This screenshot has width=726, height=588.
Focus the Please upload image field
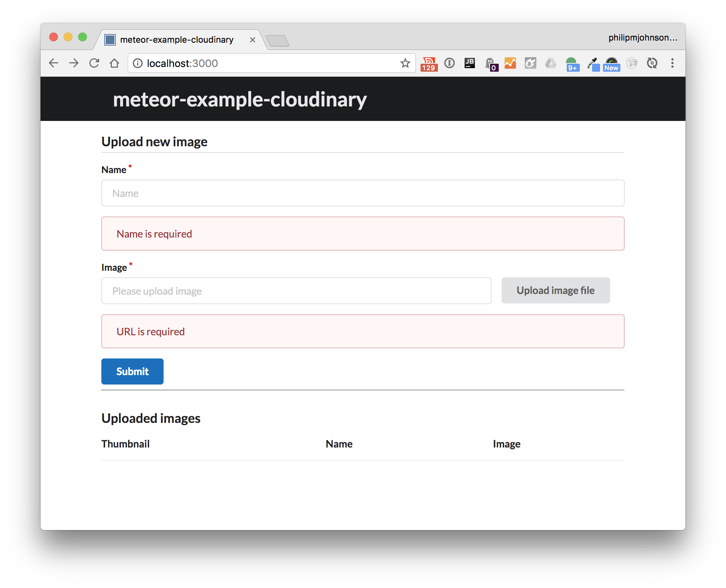click(296, 291)
